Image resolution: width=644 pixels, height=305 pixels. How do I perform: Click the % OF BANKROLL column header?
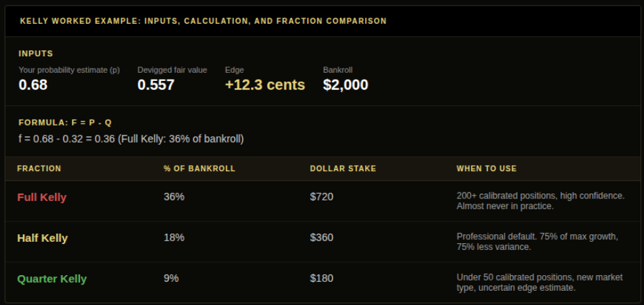[200, 169]
